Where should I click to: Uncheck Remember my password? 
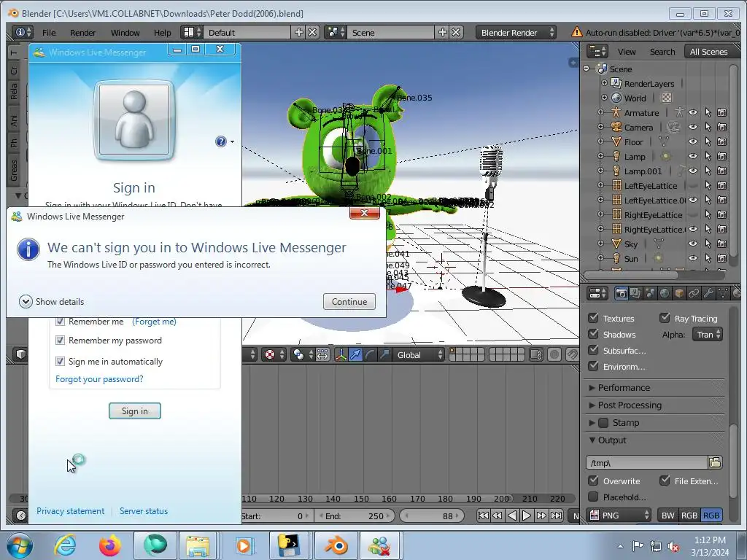[60, 341]
